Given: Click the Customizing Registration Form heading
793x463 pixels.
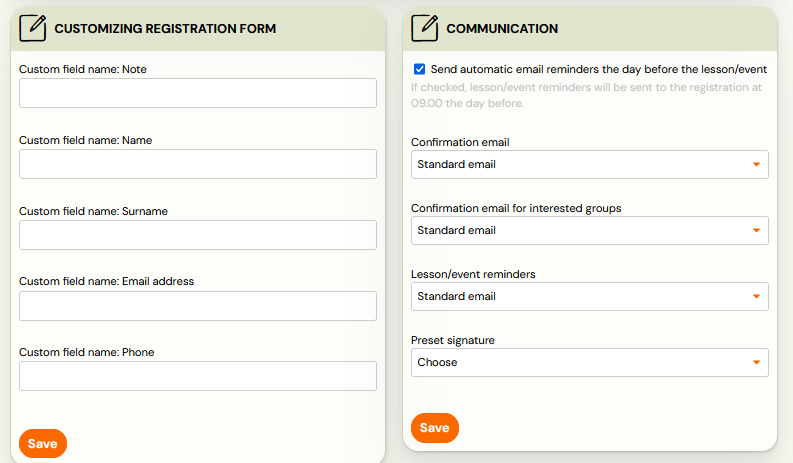Looking at the screenshot, I should pyautogui.click(x=165, y=29).
